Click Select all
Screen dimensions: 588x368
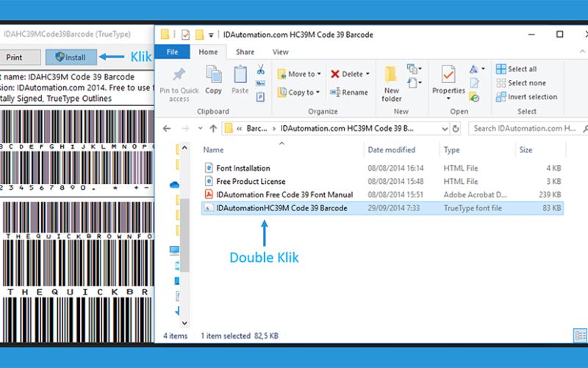coord(517,69)
